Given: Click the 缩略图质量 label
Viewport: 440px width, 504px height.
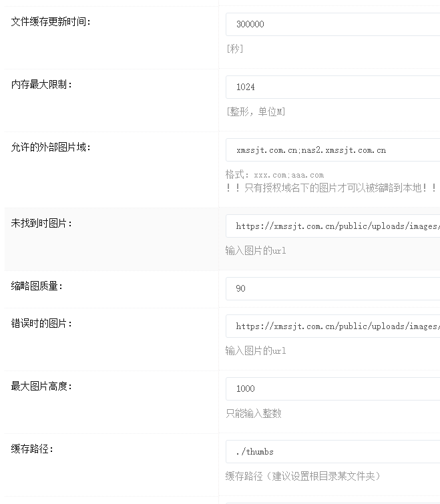Looking at the screenshot, I should click(37, 286).
